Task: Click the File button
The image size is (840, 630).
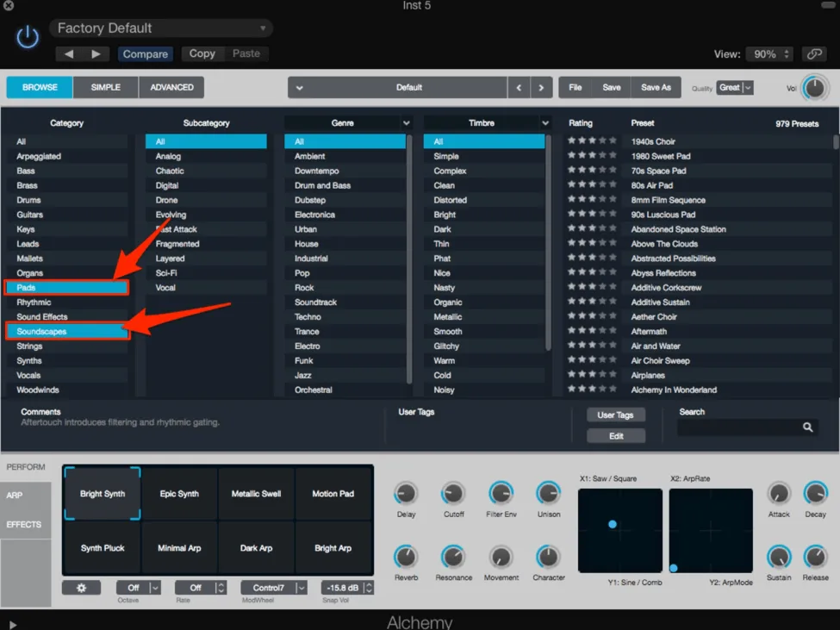Action: 576,87
